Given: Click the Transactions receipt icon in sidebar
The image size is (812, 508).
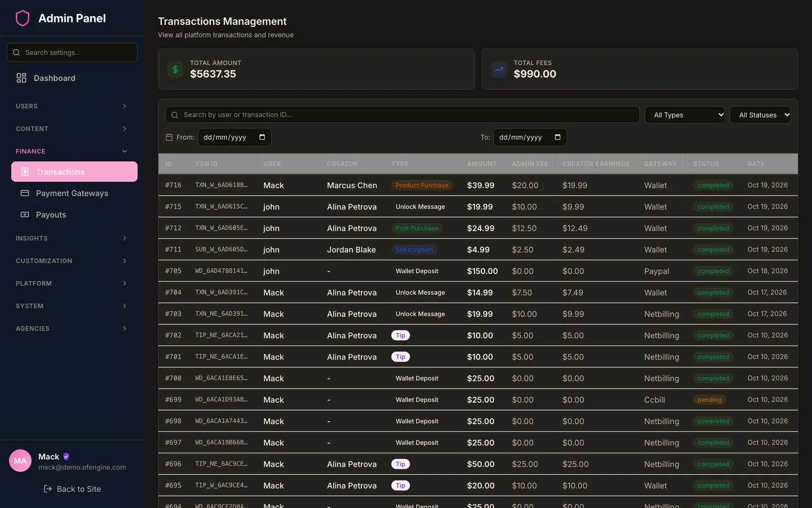Looking at the screenshot, I should 24,172.
